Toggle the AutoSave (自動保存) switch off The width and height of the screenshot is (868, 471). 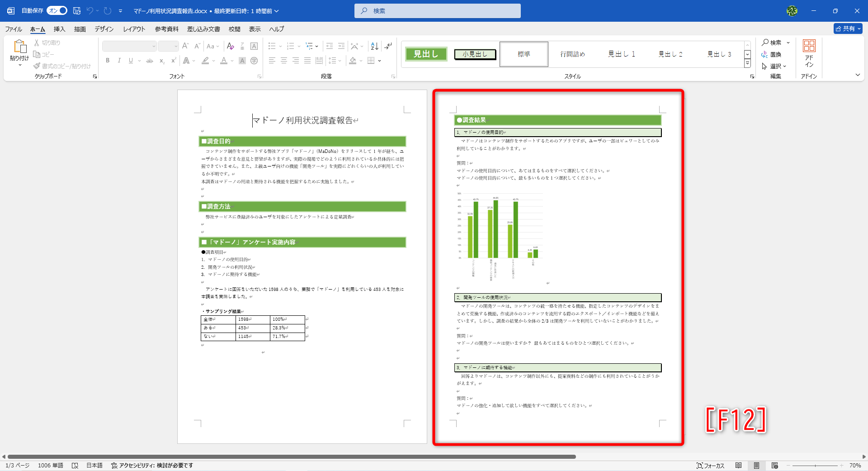57,10
